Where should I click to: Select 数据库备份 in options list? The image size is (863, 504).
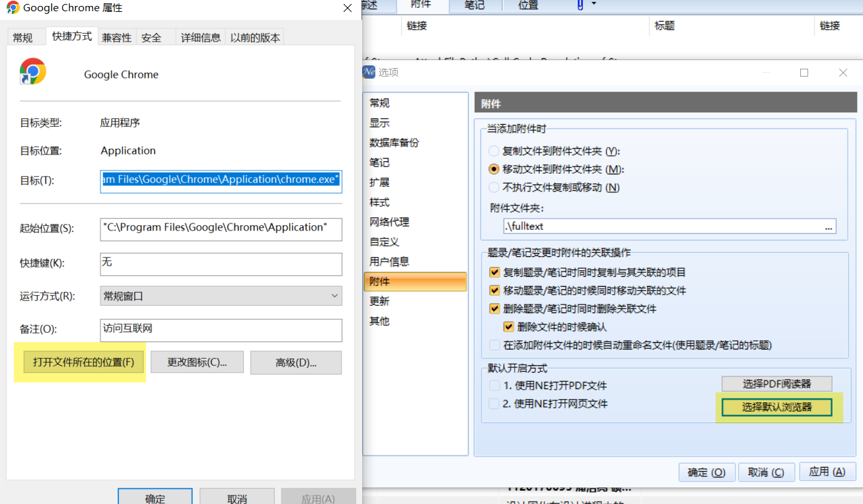pos(394,143)
